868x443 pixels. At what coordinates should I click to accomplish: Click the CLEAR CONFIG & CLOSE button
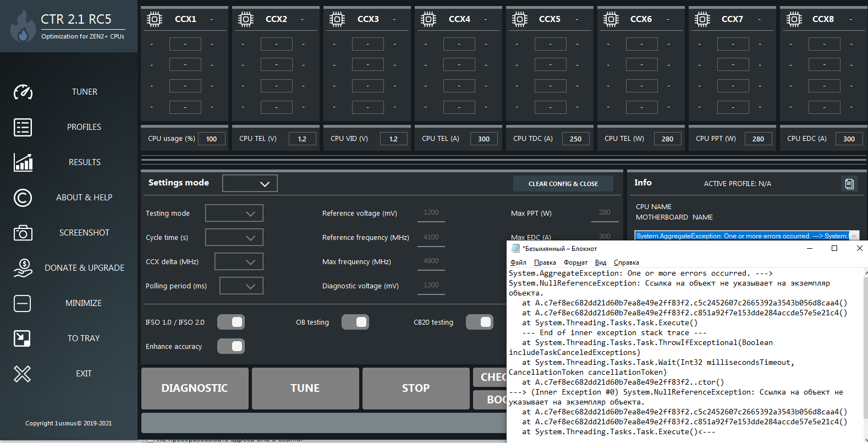[563, 184]
